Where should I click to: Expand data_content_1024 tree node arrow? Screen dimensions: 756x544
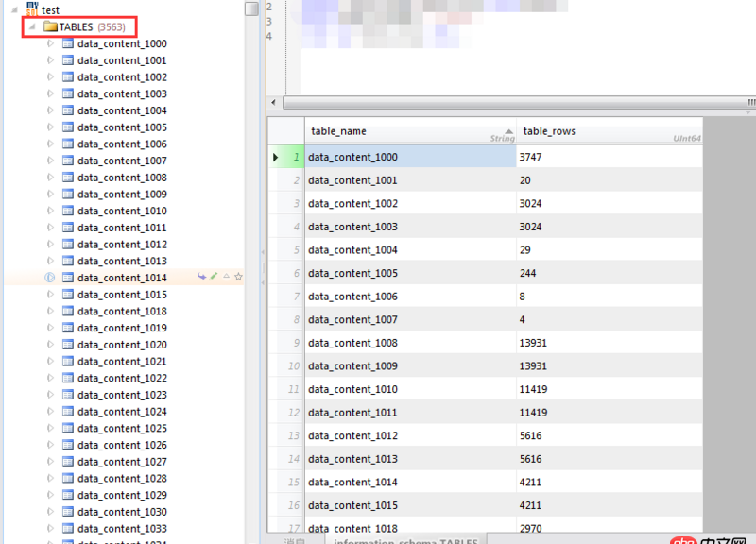pyautogui.click(x=50, y=411)
